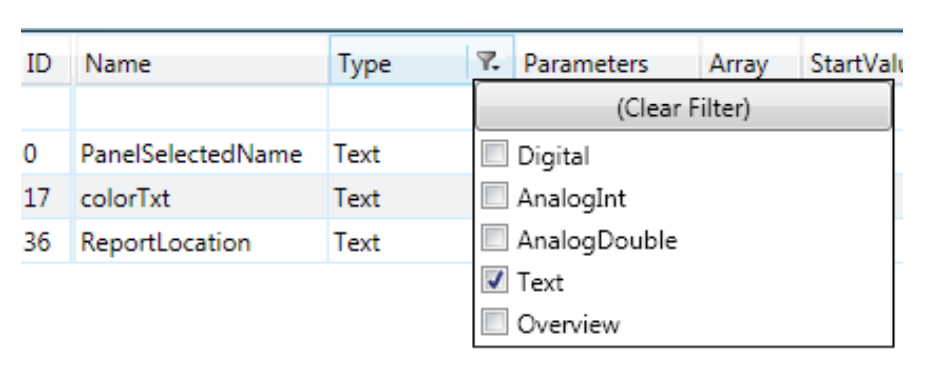Open the Type column filter funnel icon
926x368 pixels.
coord(488,61)
